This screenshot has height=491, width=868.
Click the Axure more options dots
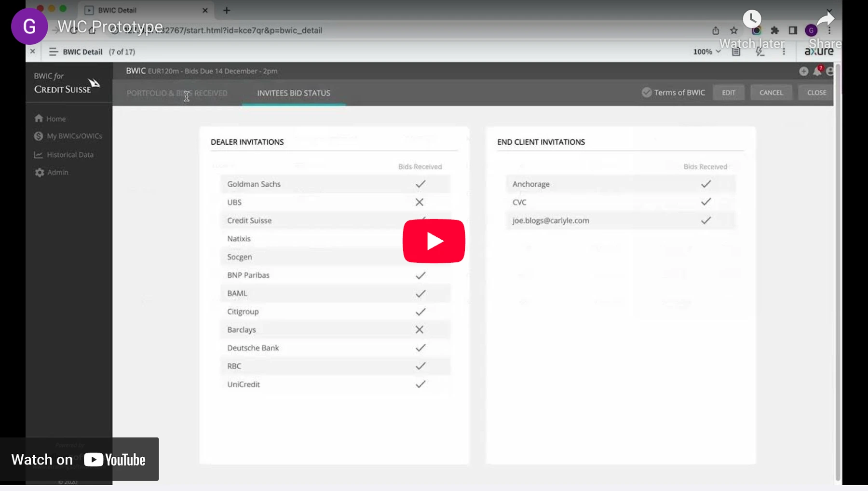point(784,52)
